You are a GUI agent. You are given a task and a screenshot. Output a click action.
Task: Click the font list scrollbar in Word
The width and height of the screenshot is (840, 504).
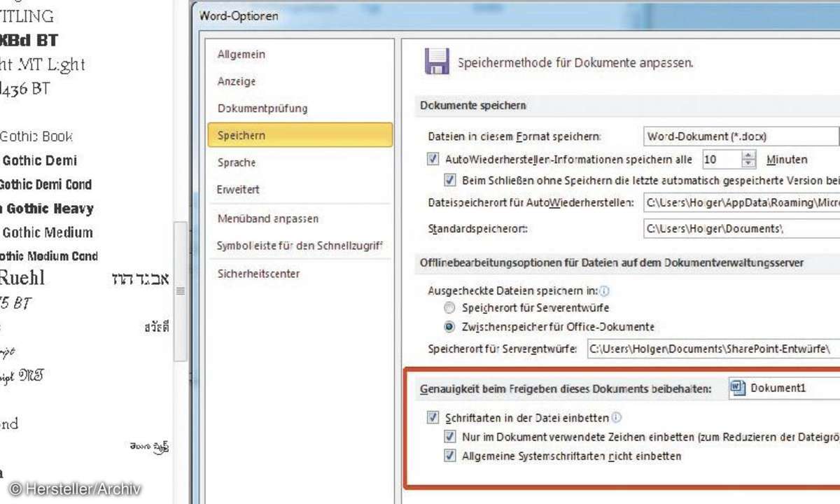pos(180,290)
